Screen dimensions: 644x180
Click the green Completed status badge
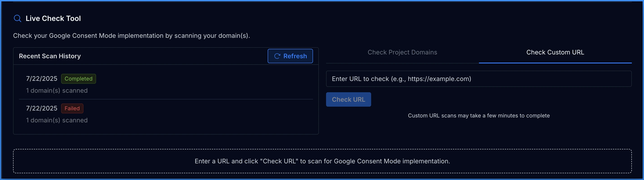click(78, 79)
